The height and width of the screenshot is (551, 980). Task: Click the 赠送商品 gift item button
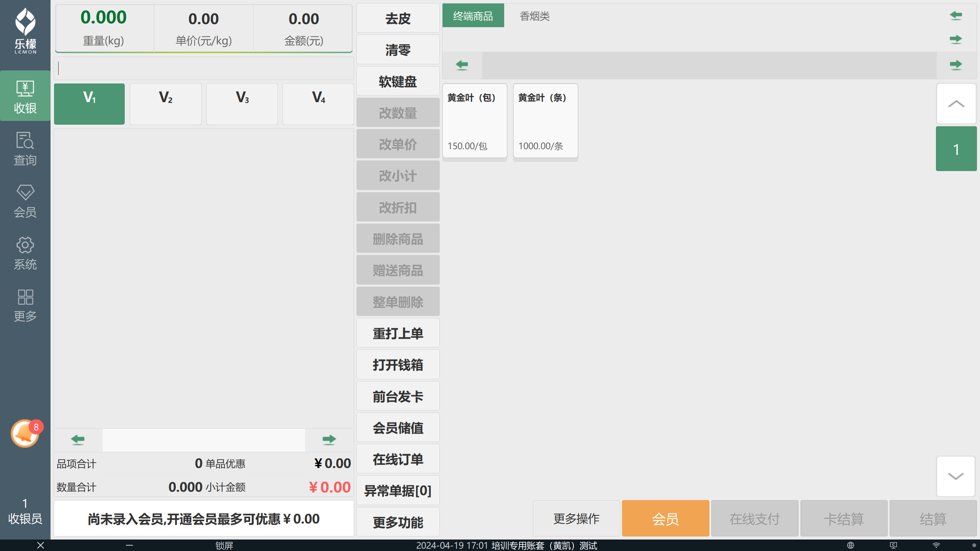(x=398, y=270)
